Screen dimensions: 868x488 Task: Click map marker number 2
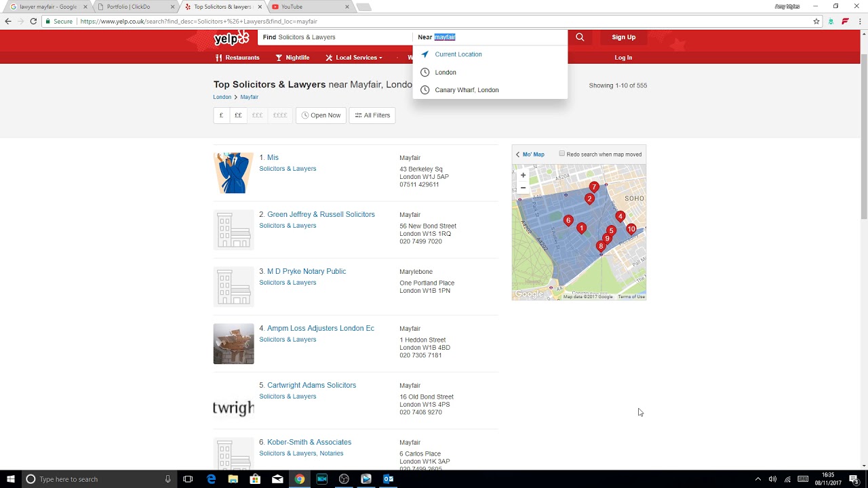pos(589,199)
